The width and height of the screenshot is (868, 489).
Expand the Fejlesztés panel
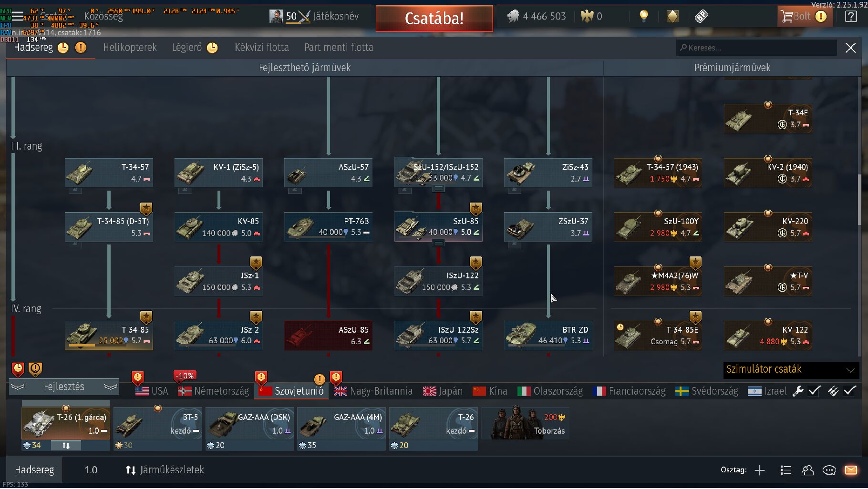pos(64,387)
